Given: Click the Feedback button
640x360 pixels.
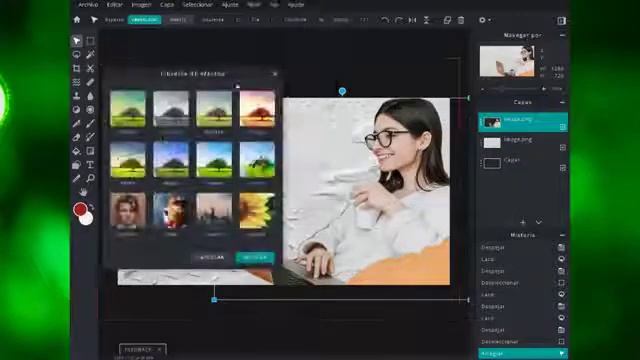Looking at the screenshot, I should 142,349.
